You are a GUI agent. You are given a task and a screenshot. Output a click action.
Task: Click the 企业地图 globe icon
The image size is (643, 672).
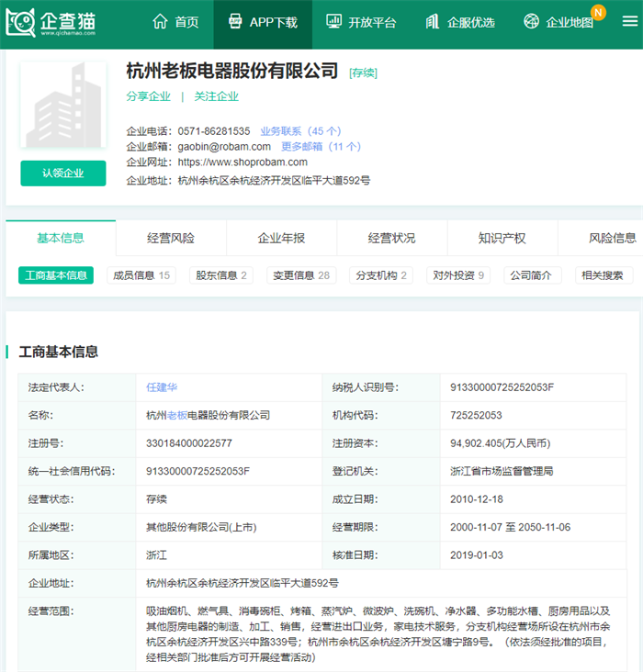[x=532, y=21]
